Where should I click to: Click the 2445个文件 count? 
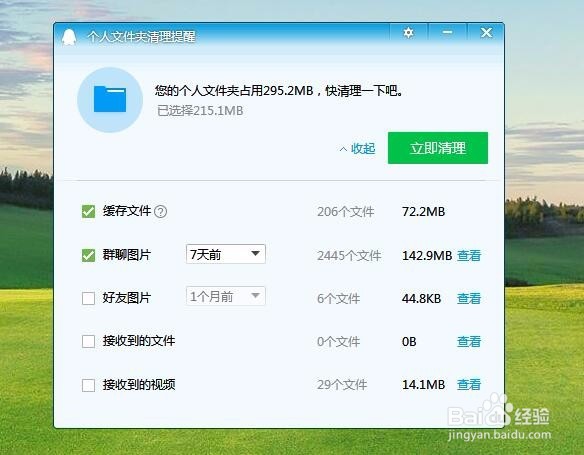[349, 255]
